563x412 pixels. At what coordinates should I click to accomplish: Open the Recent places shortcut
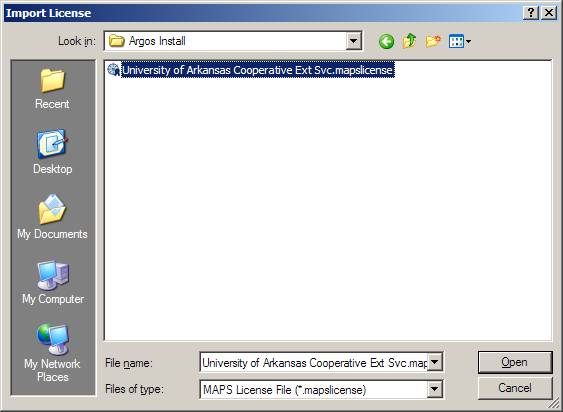pos(52,88)
